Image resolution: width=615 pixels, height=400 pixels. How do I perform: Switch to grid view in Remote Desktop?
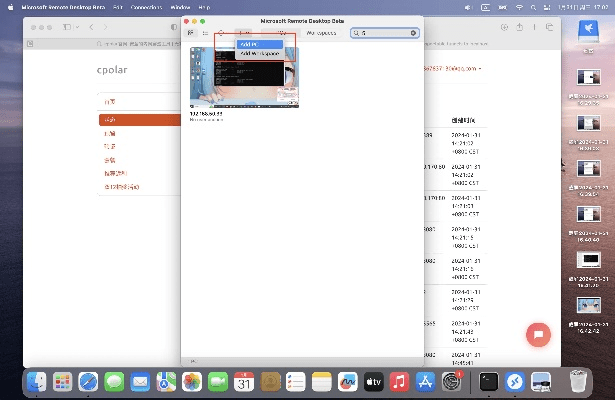pyautogui.click(x=191, y=33)
